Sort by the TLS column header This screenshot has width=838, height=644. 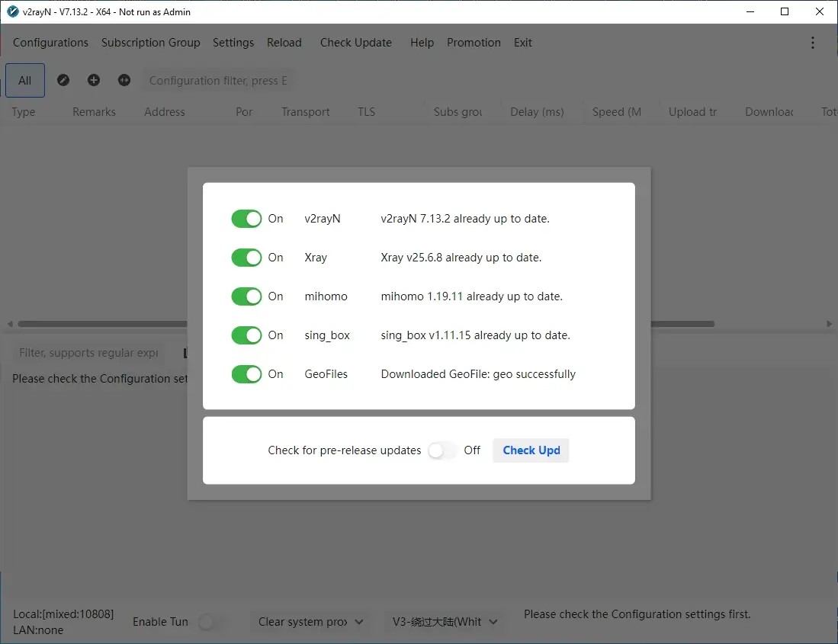tap(366, 112)
